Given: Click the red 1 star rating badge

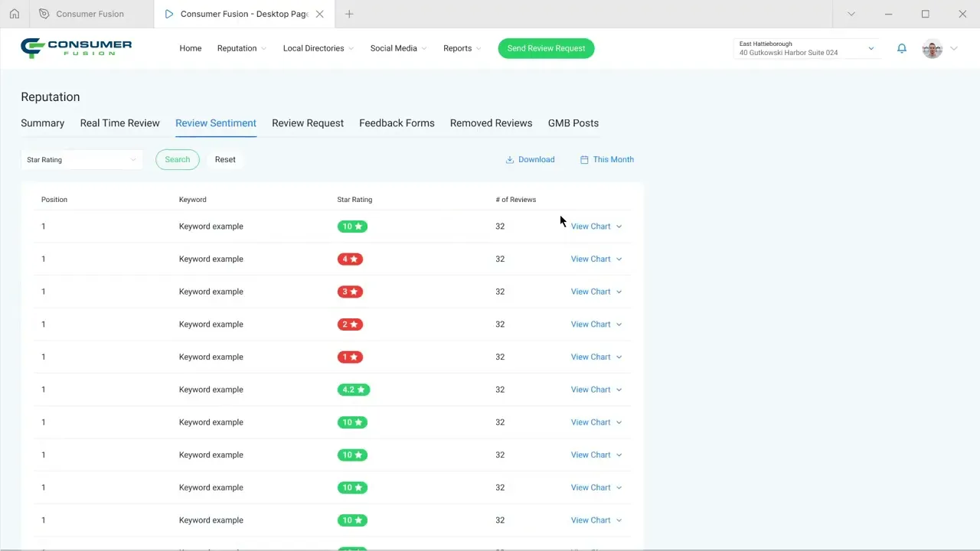Looking at the screenshot, I should coord(350,357).
